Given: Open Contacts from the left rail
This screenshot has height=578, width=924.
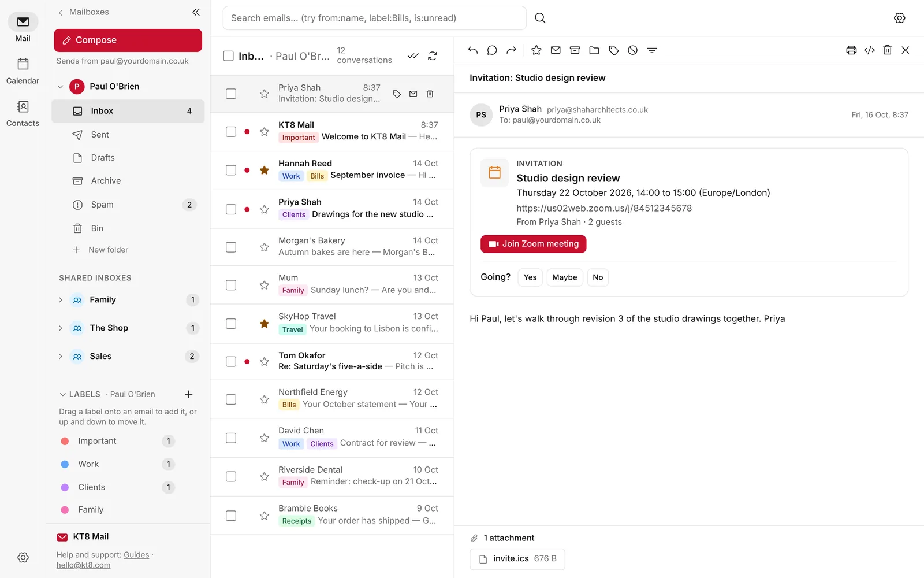Looking at the screenshot, I should pos(23,113).
